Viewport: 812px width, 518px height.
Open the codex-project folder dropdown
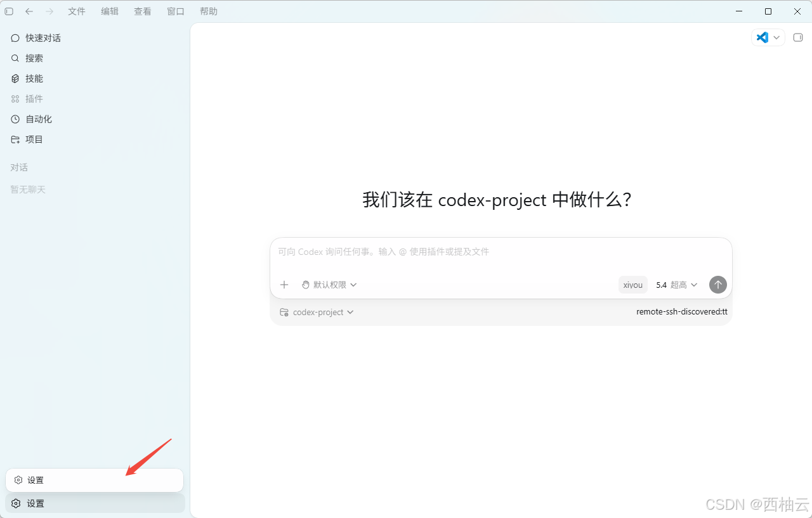317,312
